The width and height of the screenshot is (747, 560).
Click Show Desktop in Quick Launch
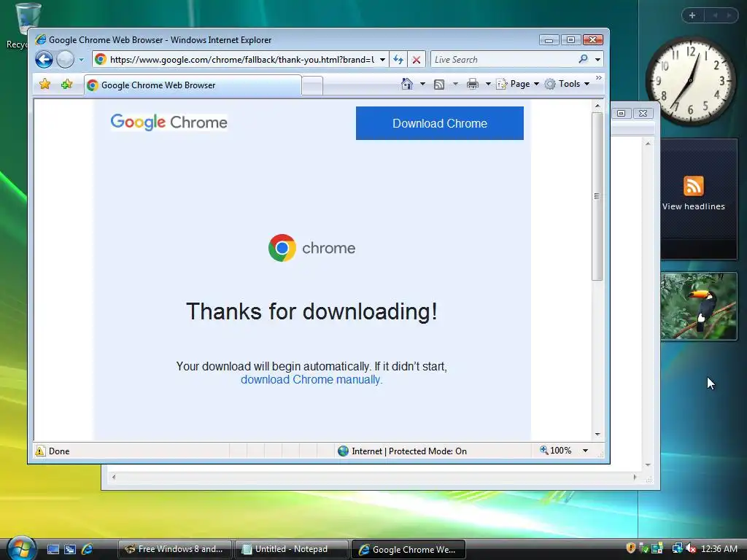[53, 550]
